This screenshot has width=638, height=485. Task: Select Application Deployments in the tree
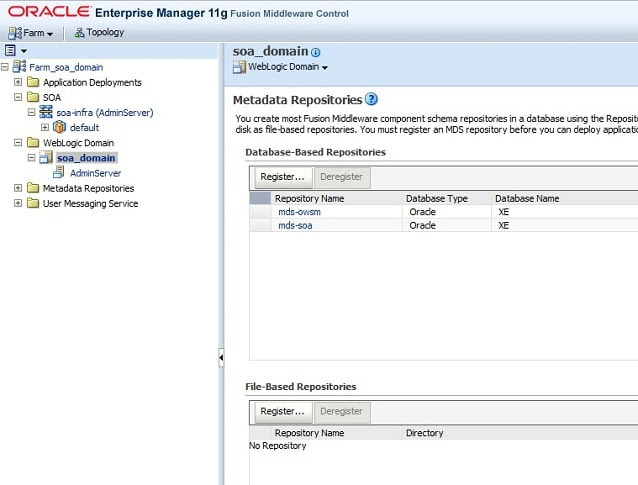[92, 83]
